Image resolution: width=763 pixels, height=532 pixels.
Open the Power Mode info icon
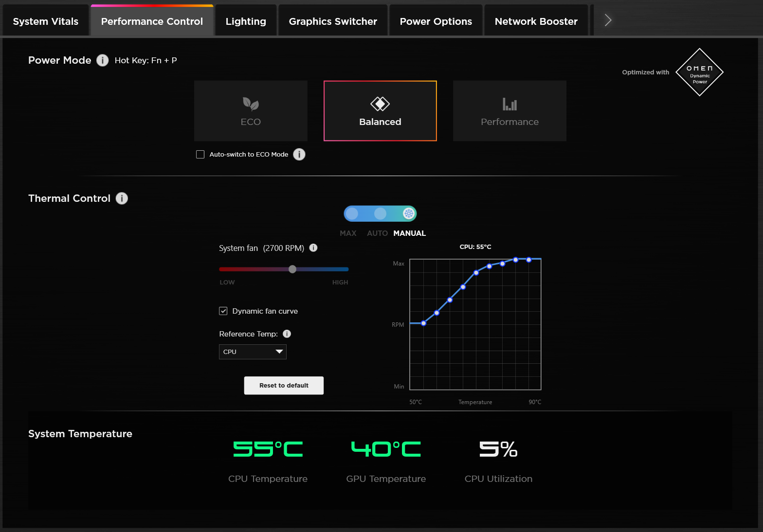pyautogui.click(x=102, y=60)
